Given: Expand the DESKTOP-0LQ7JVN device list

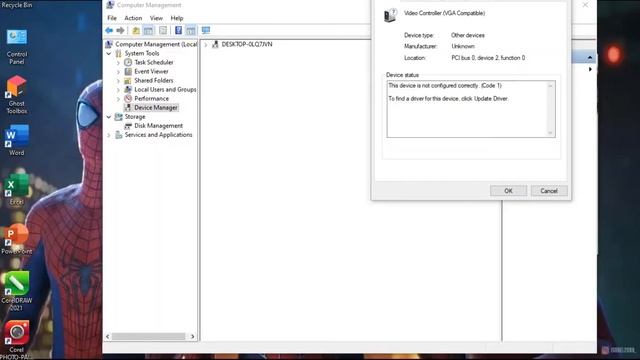Looking at the screenshot, I should 206,44.
